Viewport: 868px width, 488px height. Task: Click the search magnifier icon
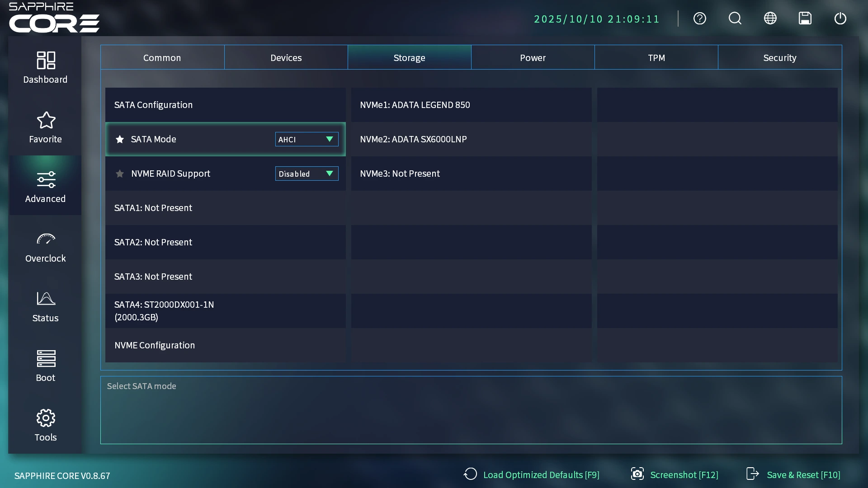735,19
